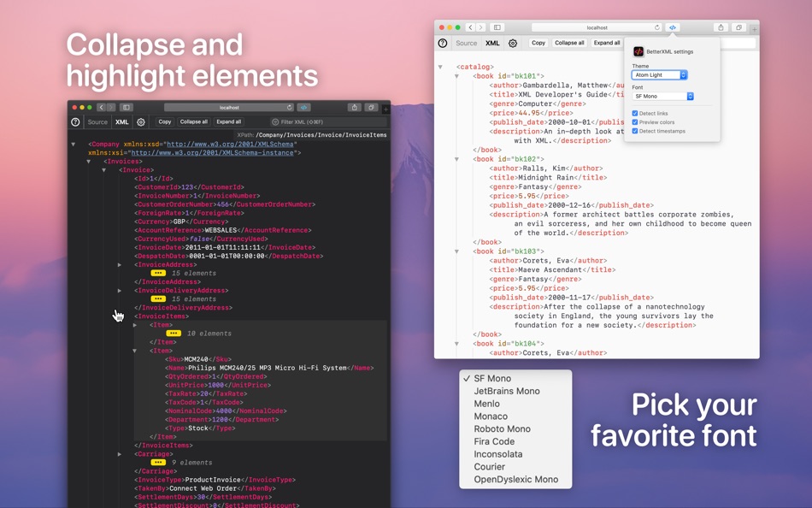Click share icon in light browser window
This screenshot has height=508, width=812.
coord(721,27)
